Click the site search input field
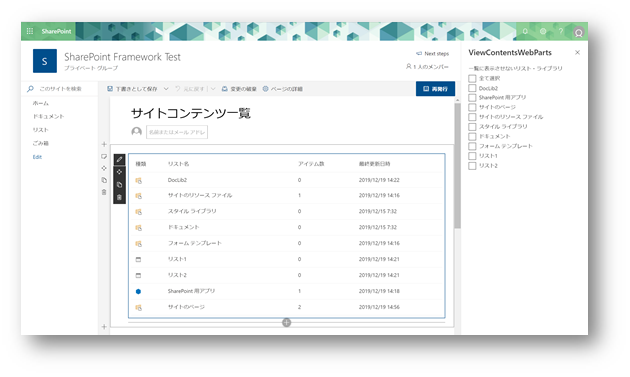 click(60, 89)
